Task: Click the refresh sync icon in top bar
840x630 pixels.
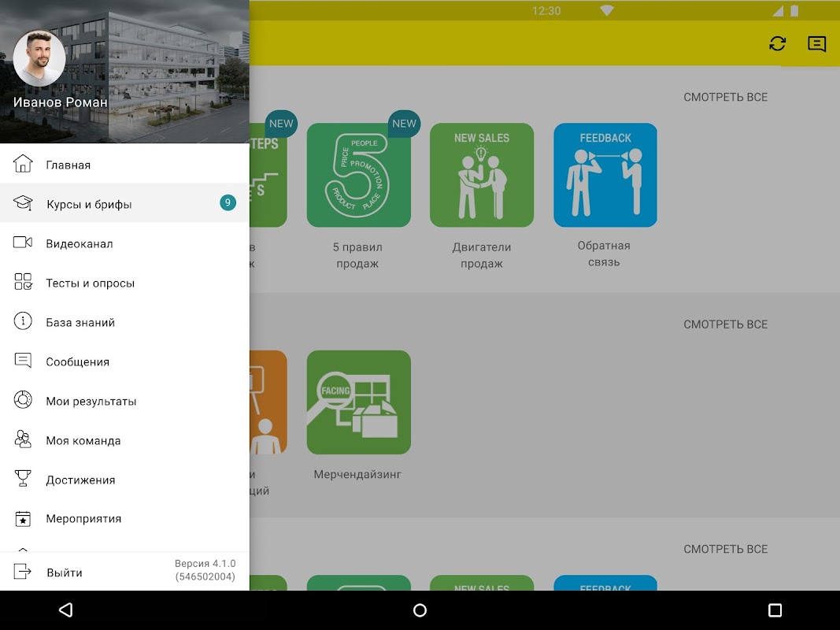Action: coord(777,43)
